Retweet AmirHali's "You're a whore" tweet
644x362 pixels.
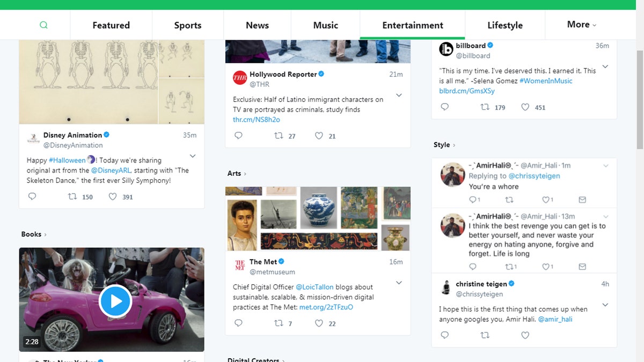[x=509, y=200]
